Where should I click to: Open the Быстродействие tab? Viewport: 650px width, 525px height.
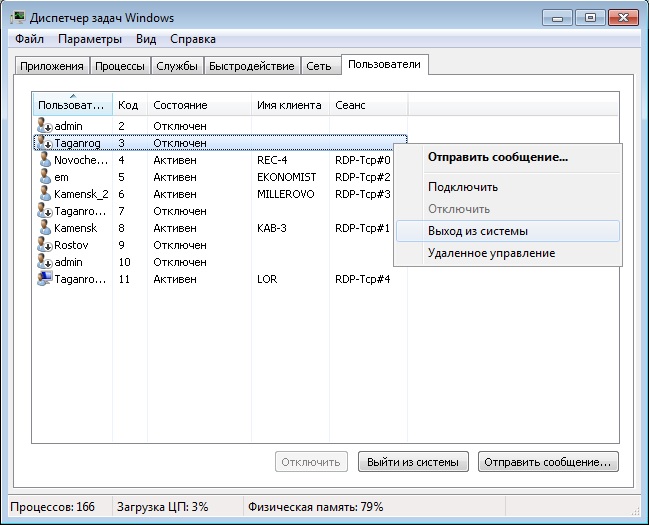pyautogui.click(x=252, y=66)
